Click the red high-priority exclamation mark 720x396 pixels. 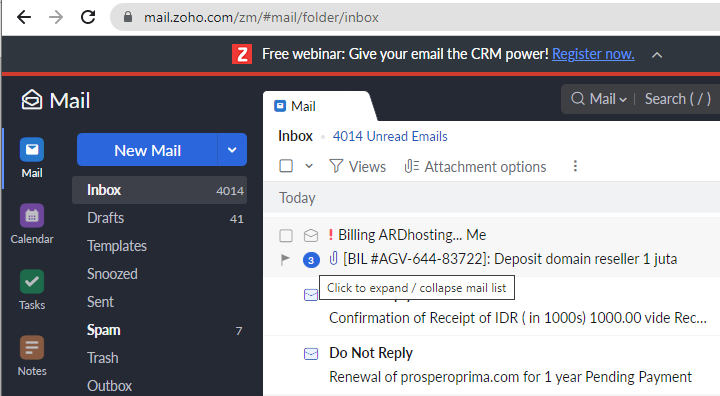331,235
